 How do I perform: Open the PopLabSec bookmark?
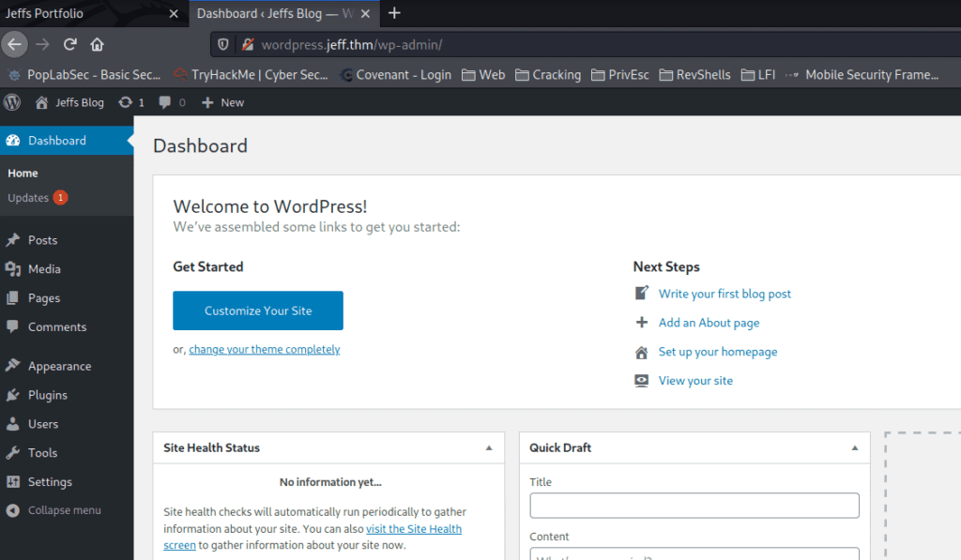[x=84, y=75]
